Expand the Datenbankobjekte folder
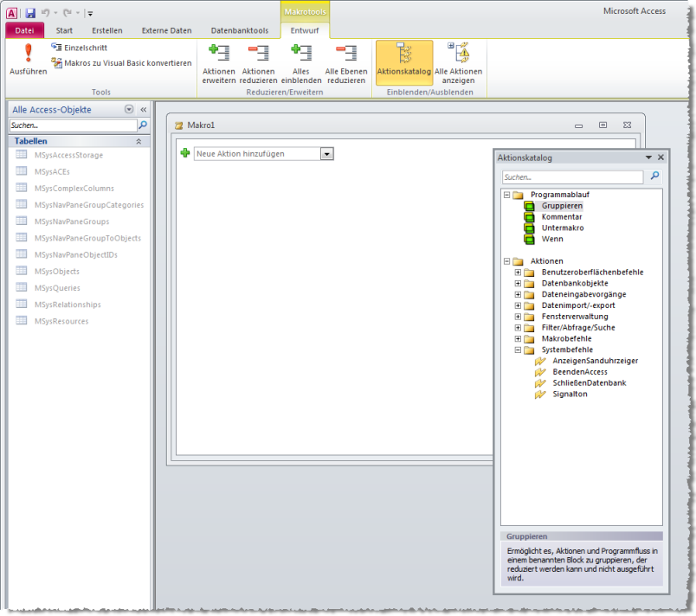696x616 pixels. pyautogui.click(x=518, y=284)
